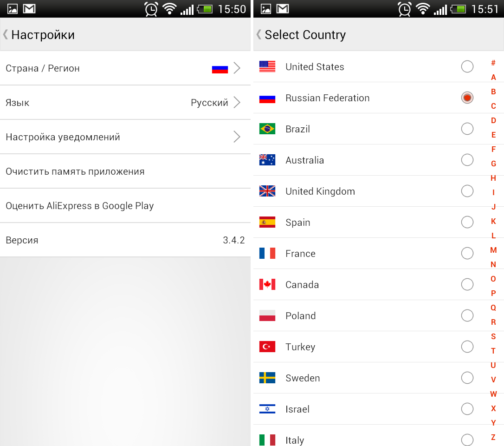The height and width of the screenshot is (446, 504).
Task: Jump to letter M in alphabet index
Action: tap(493, 250)
